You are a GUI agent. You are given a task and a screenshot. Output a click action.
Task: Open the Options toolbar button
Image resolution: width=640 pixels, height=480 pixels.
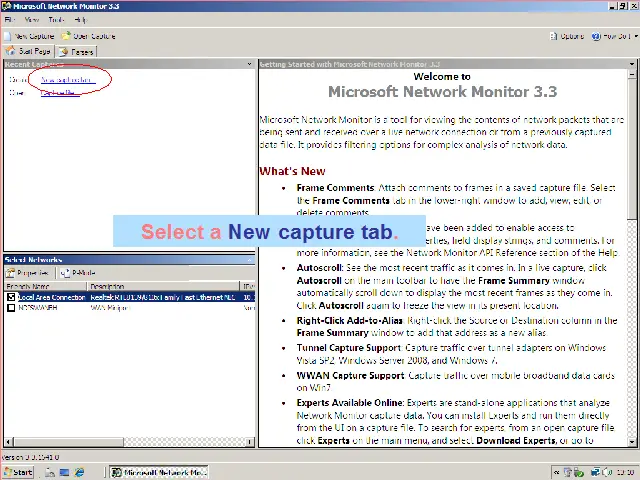point(567,36)
